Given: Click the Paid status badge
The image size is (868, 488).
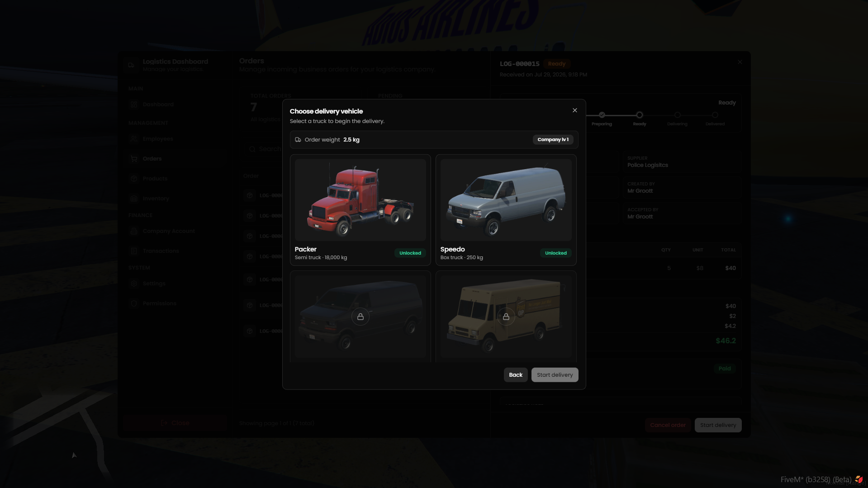Looking at the screenshot, I should (x=725, y=369).
